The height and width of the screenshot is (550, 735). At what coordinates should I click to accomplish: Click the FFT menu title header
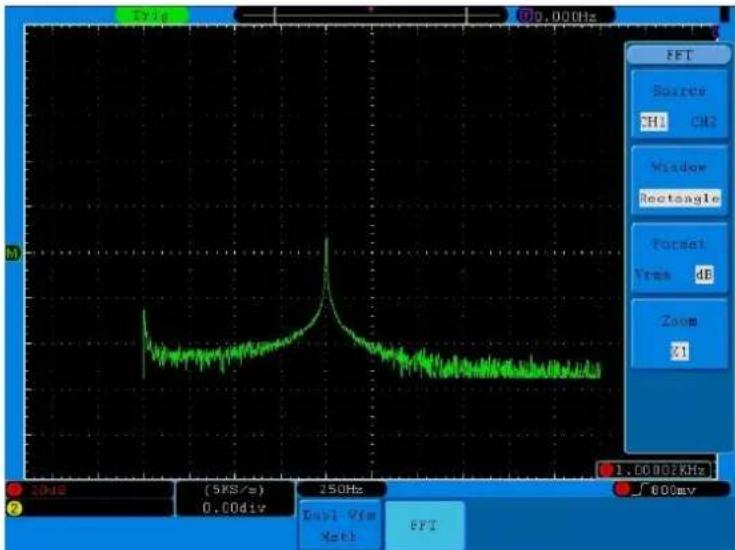click(x=679, y=55)
